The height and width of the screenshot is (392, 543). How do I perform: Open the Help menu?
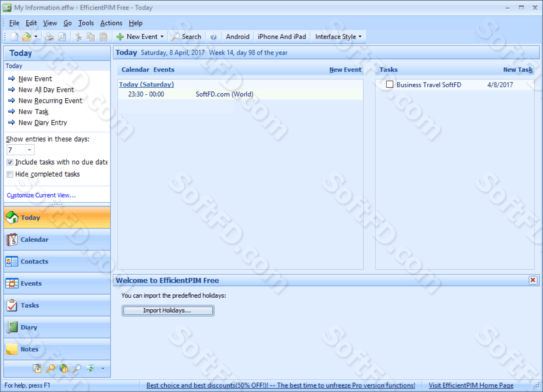136,23
